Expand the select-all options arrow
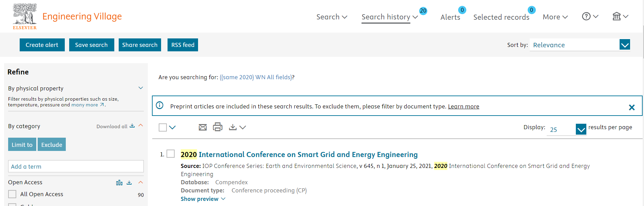 (x=172, y=127)
